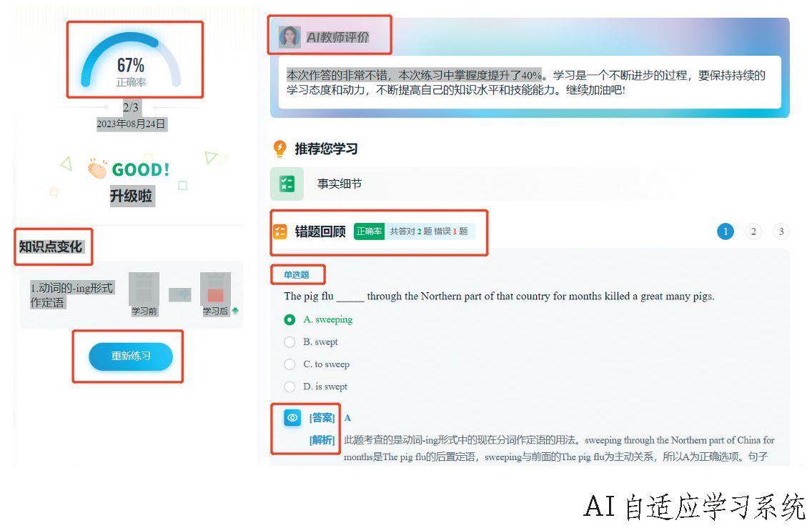812x528 pixels.
Task: Toggle the blue eye answer-visibility icon
Action: (292, 417)
